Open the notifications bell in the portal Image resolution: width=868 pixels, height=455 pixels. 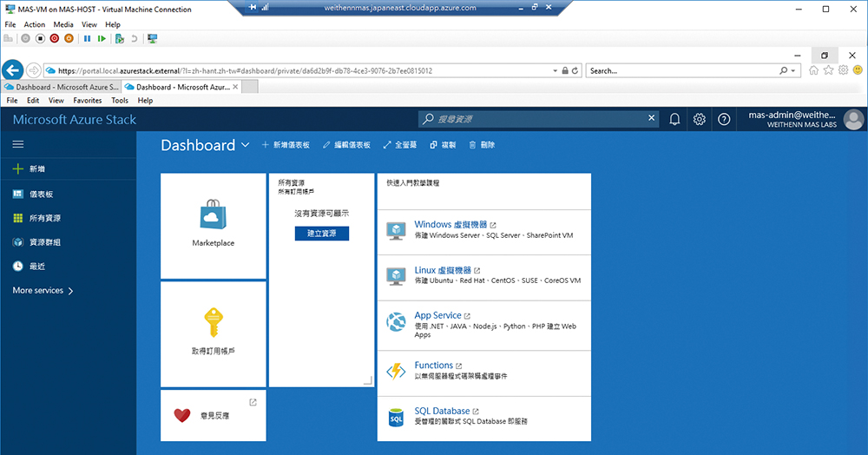pyautogui.click(x=674, y=119)
